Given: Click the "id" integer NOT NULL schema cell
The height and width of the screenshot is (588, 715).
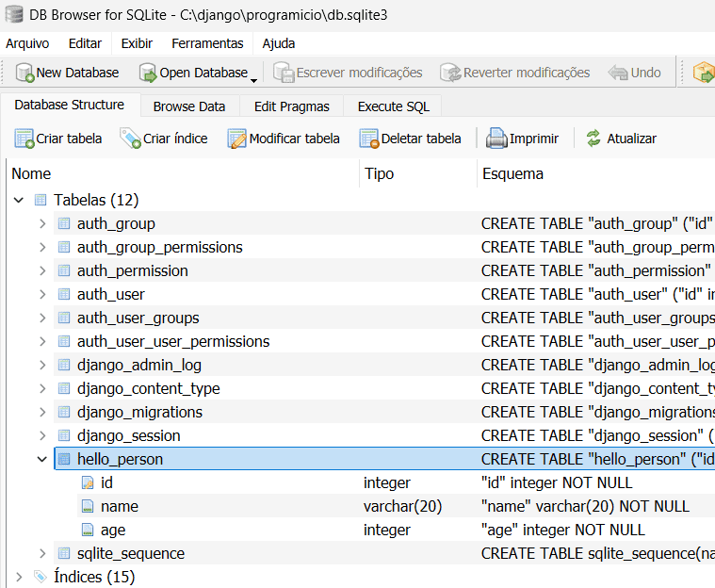Looking at the screenshot, I should click(557, 482).
